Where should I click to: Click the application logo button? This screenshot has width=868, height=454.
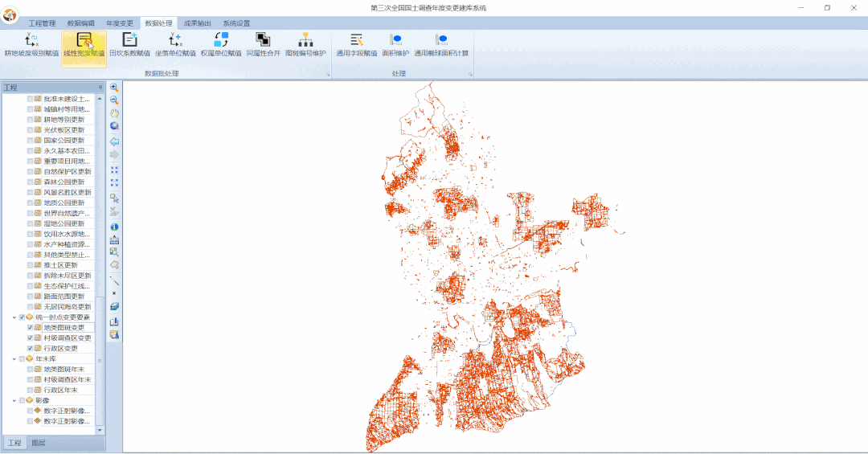10,14
